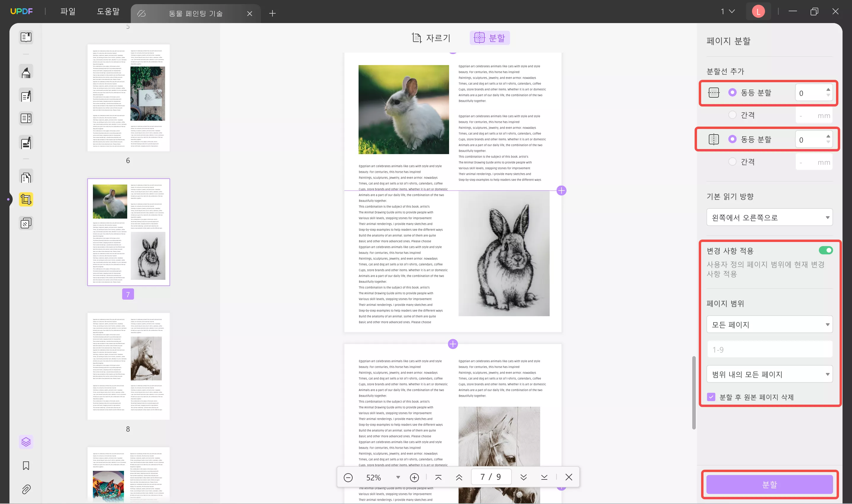The width and height of the screenshot is (852, 504).
Task: Switch to the Crop tab
Action: [431, 38]
